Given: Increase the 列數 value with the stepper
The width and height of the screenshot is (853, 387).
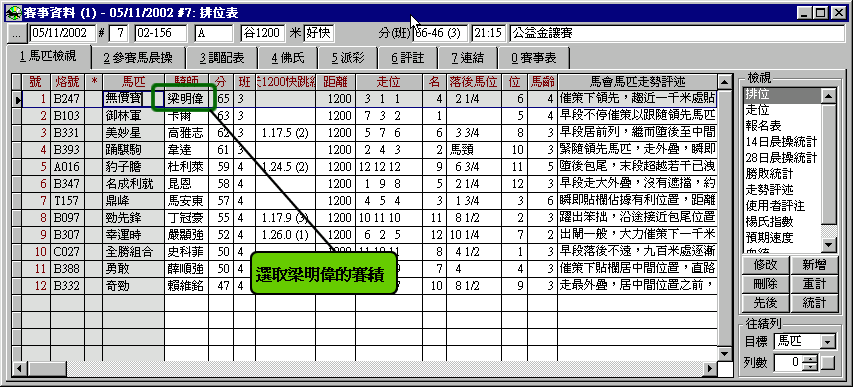Looking at the screenshot, I should coord(811,358).
